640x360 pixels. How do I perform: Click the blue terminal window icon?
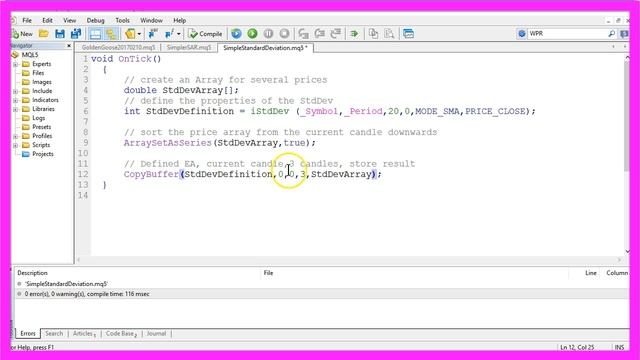[x=408, y=34]
